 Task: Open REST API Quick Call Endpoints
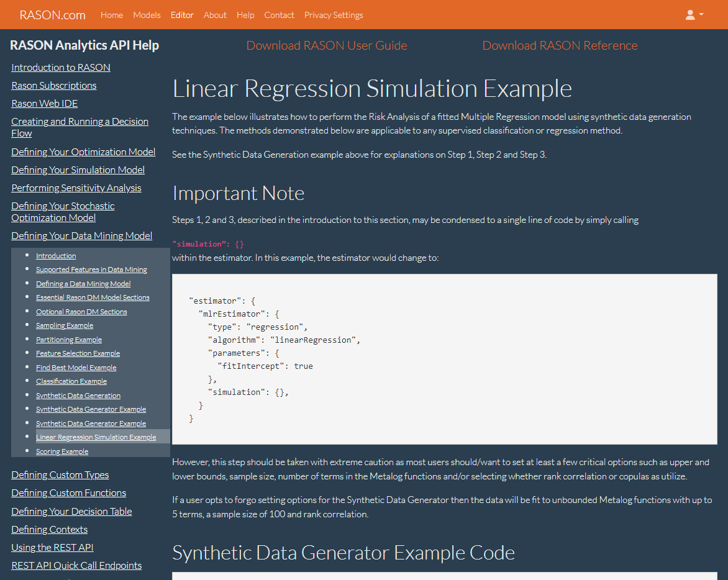[76, 566]
